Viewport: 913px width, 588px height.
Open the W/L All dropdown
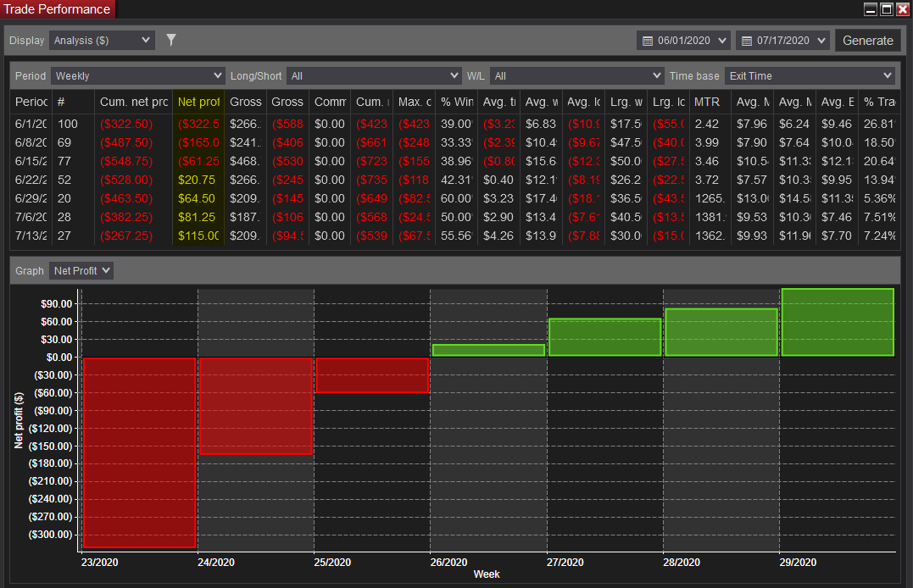click(x=576, y=75)
